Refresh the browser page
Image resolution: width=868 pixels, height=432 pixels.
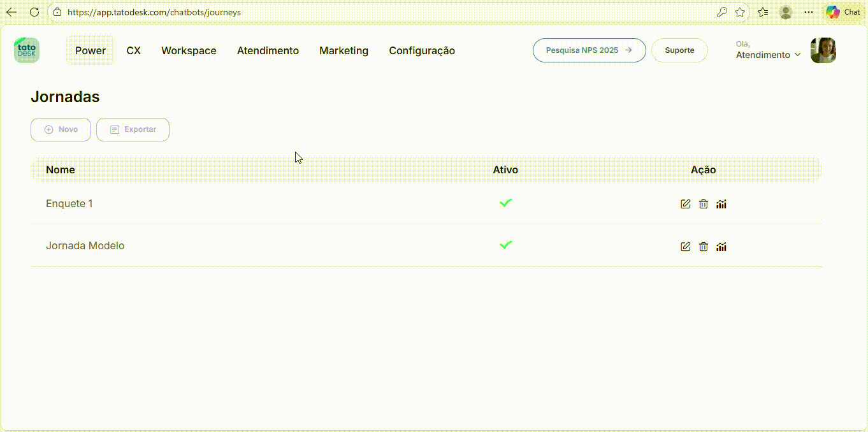pyautogui.click(x=34, y=12)
